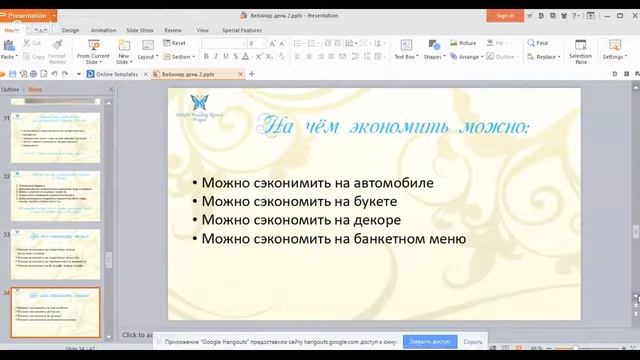This screenshot has height=360, width=640.
Task: Switch to the Review ribbon tab
Action: [173, 30]
